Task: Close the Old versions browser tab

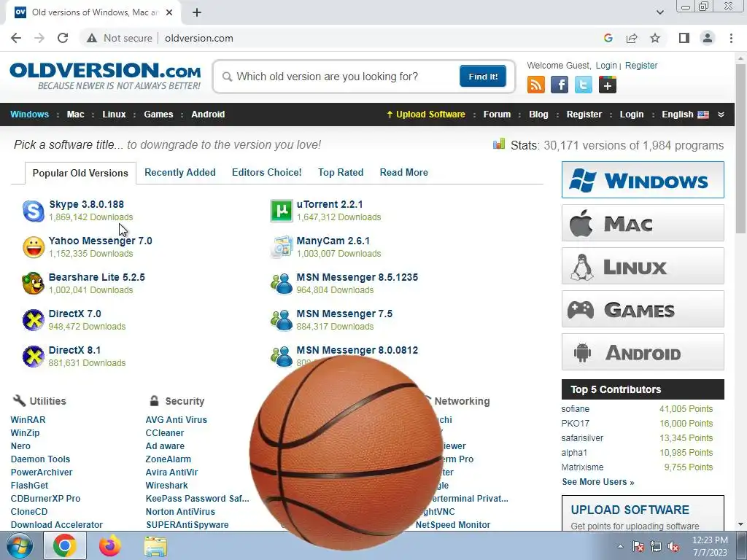Action: [169, 12]
